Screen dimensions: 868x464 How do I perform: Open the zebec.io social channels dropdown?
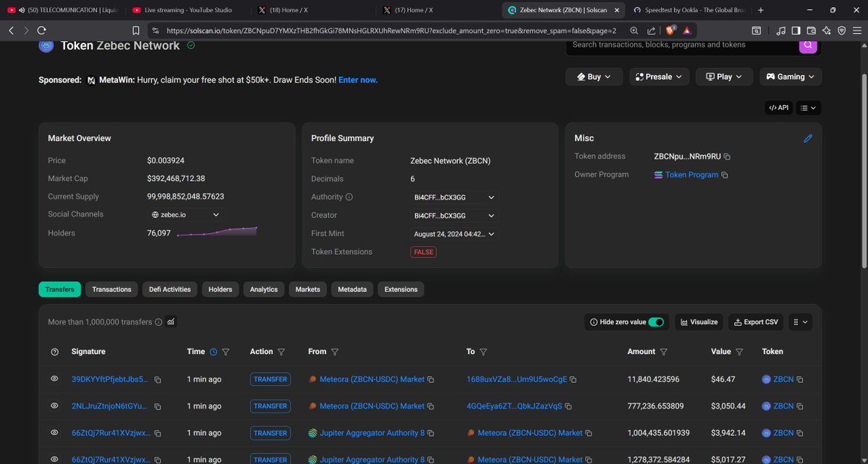(x=185, y=215)
